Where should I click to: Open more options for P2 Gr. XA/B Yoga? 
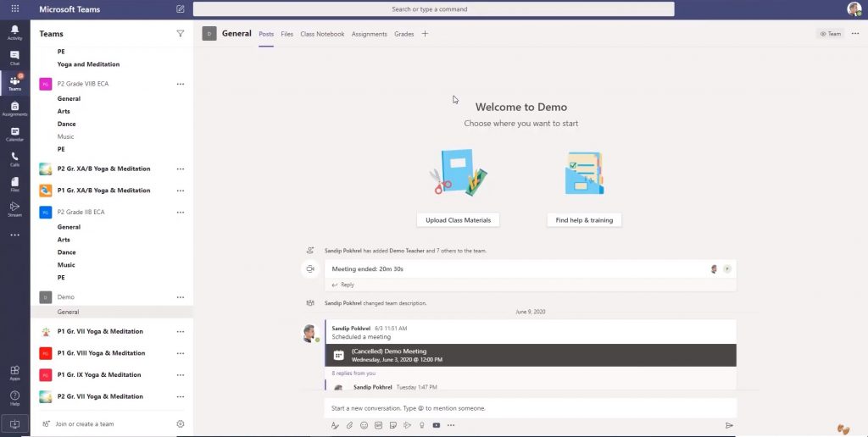click(x=180, y=169)
